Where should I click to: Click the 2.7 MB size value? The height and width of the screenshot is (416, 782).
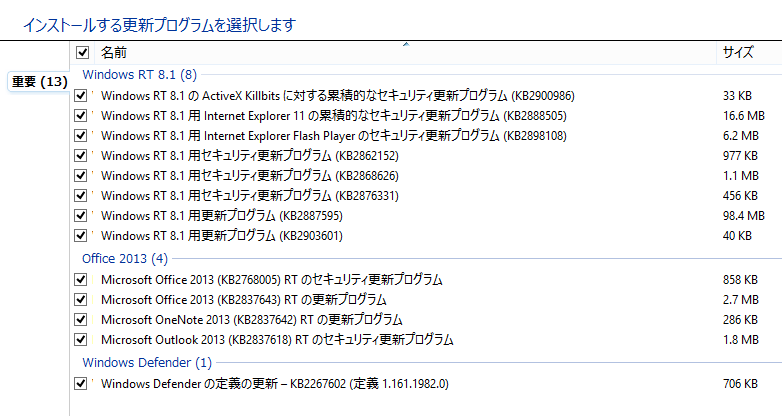(741, 299)
